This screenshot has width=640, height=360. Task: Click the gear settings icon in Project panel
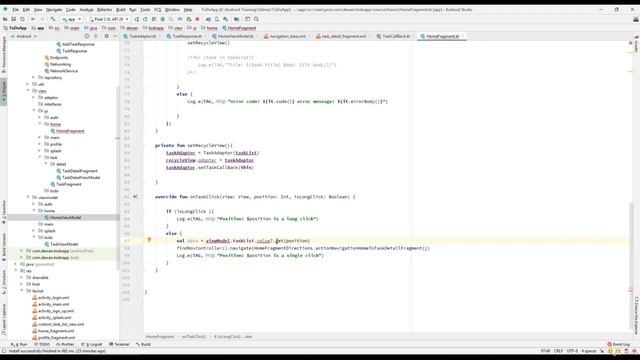click(x=107, y=36)
